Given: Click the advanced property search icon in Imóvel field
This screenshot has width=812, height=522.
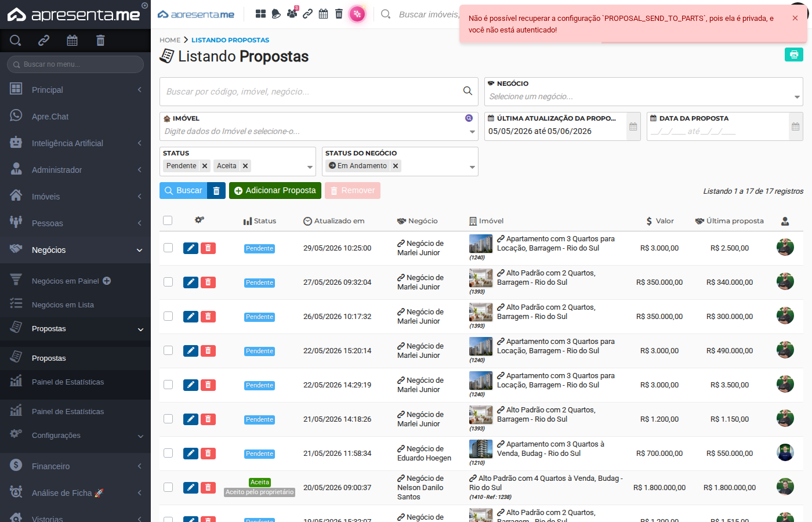Looking at the screenshot, I should (469, 118).
